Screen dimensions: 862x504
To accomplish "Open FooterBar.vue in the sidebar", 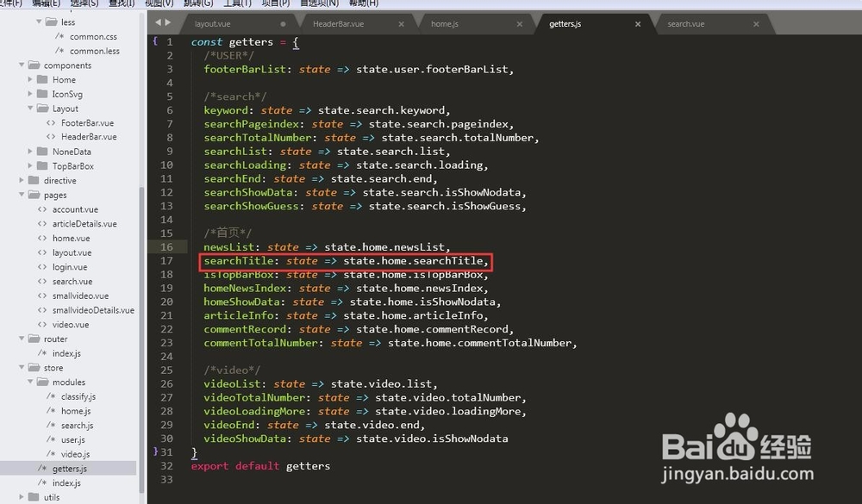I will pyautogui.click(x=87, y=122).
